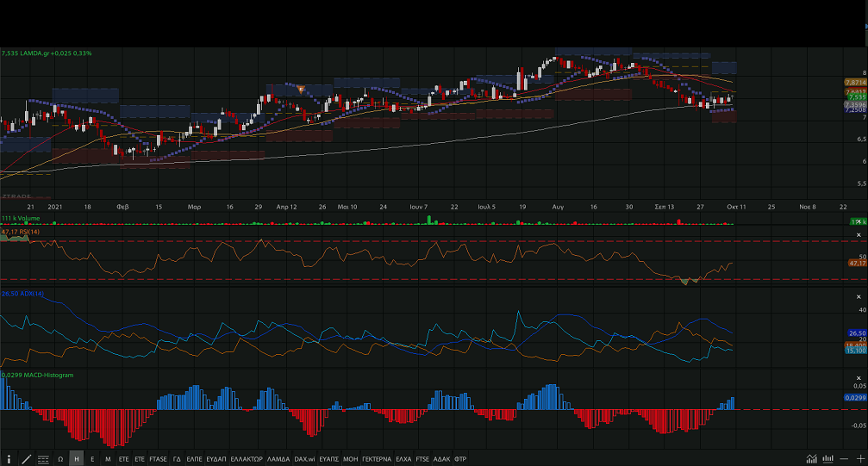Open the MACD-Histogram indicator label
The height and width of the screenshot is (466, 868).
click(x=38, y=375)
